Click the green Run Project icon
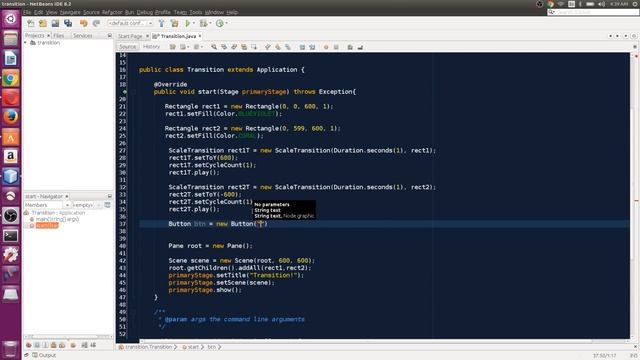The width and height of the screenshot is (640, 360). tap(188, 23)
